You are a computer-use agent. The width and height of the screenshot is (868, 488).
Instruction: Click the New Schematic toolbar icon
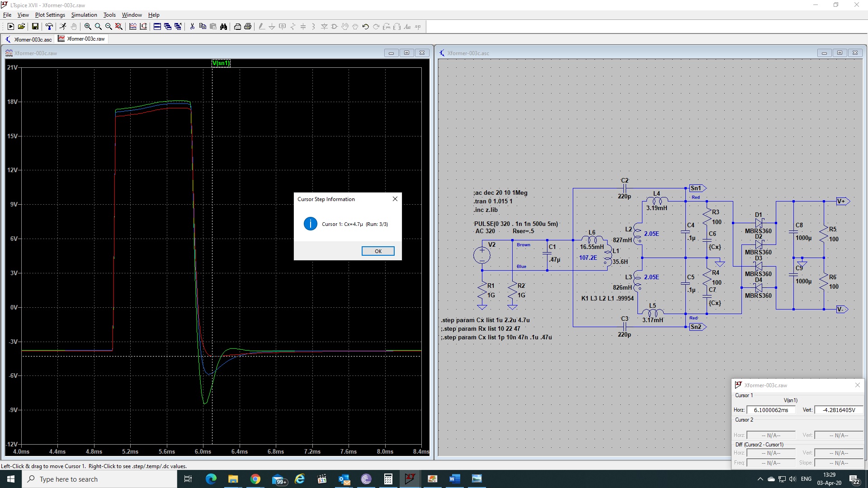point(11,27)
